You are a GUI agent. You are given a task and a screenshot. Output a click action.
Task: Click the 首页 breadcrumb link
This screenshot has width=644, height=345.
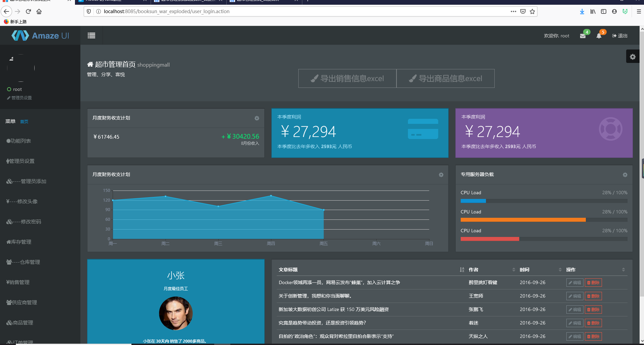pyautogui.click(x=24, y=122)
